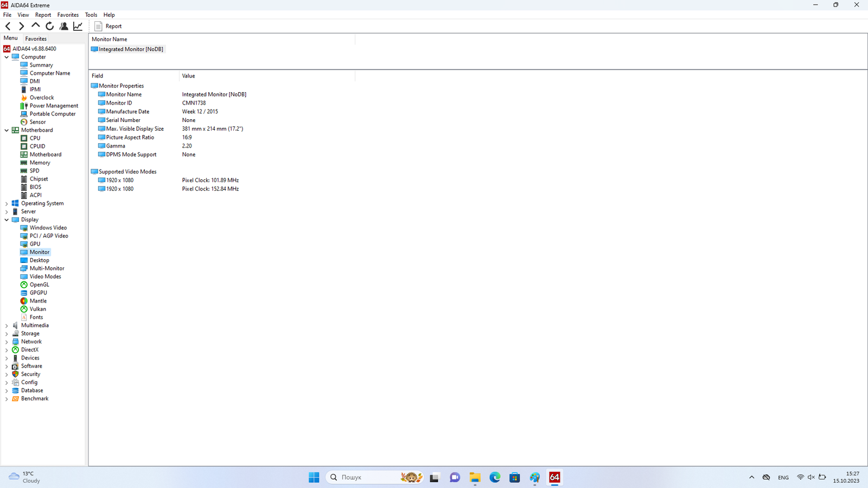Select the Config tree item
Image resolution: width=868 pixels, height=488 pixels.
[25, 382]
